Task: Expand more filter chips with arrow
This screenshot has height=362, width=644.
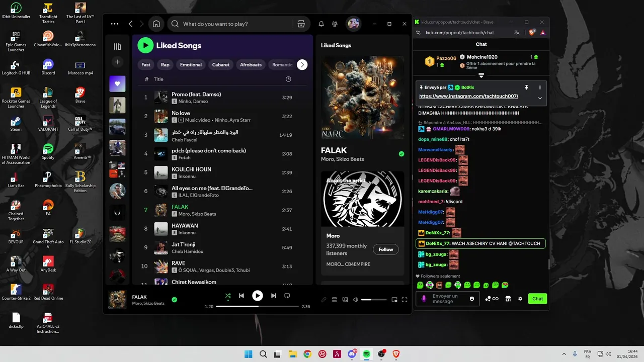Action: (x=302, y=64)
